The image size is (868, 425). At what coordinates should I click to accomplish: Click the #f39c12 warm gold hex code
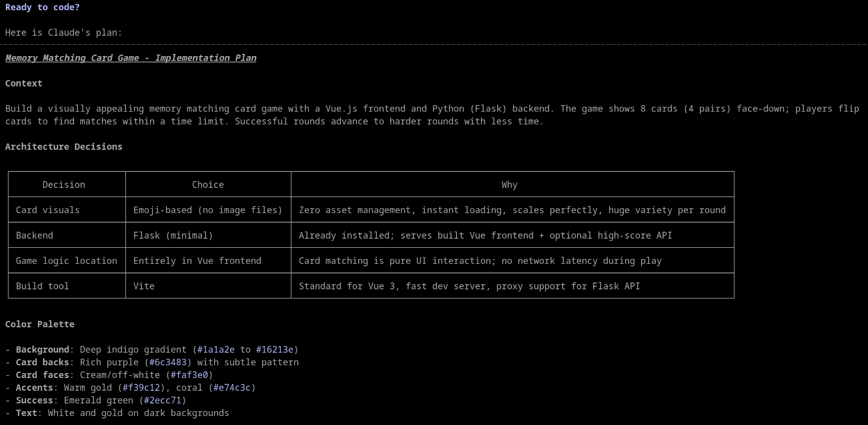(x=141, y=388)
